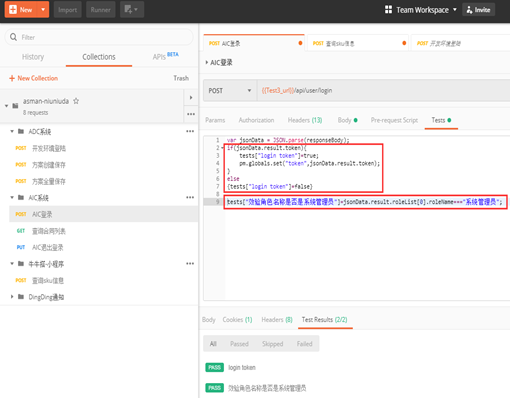This screenshot has height=398, width=510.
Task: Collapse the asman-niuniuda collection
Action: 6,106
